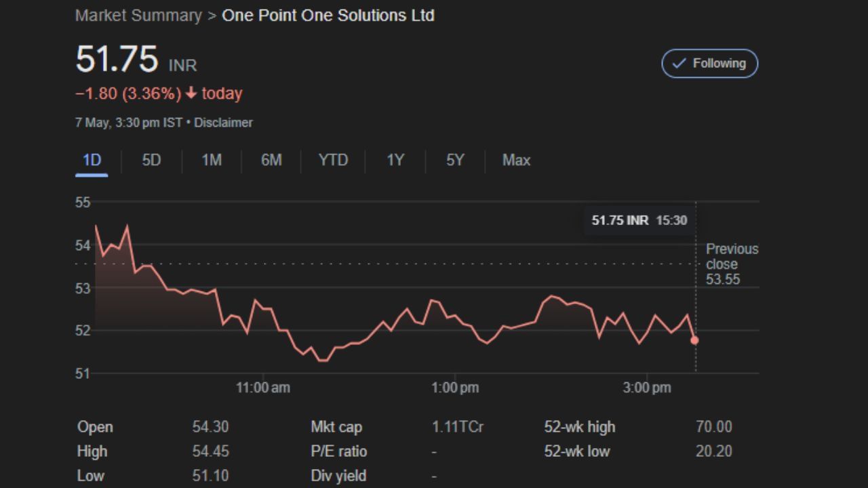This screenshot has height=488, width=868.
Task: Click the P/E ratio label
Action: tap(338, 451)
